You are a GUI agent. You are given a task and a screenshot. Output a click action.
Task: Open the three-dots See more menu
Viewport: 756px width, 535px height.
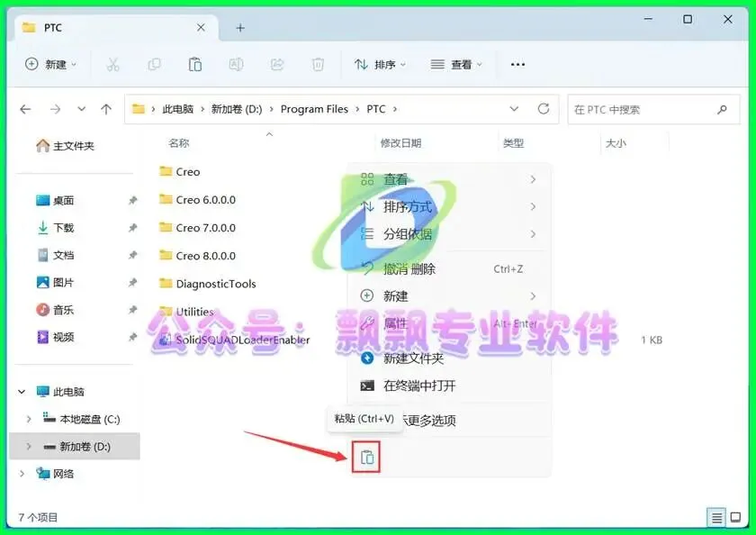click(x=517, y=64)
